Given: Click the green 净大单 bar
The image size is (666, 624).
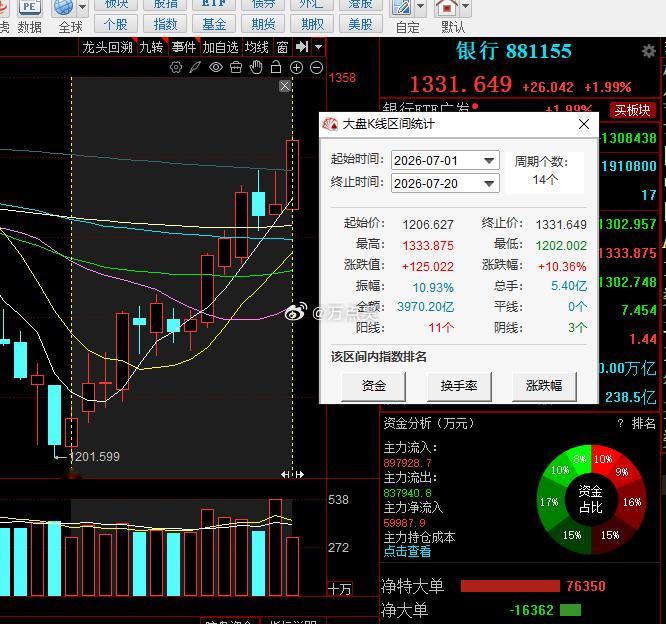Looking at the screenshot, I should (x=570, y=610).
